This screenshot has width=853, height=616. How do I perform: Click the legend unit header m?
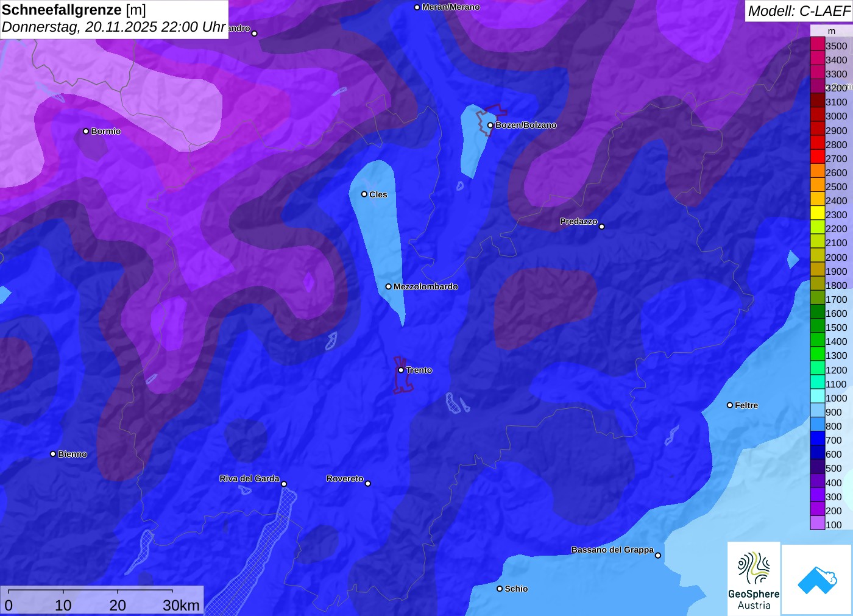(x=832, y=31)
